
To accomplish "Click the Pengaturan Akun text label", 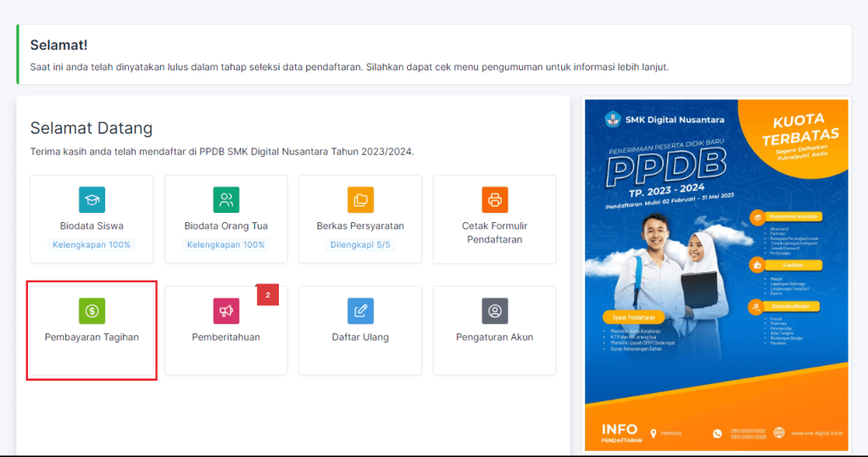I will point(494,337).
